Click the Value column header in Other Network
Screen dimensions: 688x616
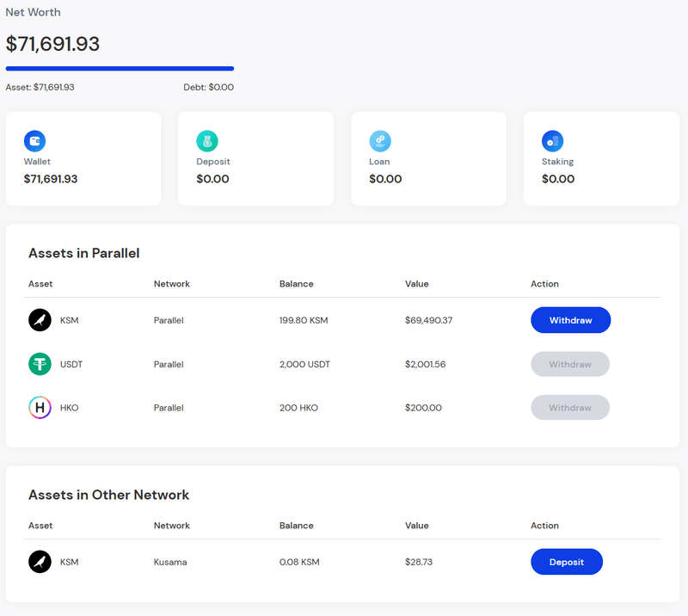(416, 526)
